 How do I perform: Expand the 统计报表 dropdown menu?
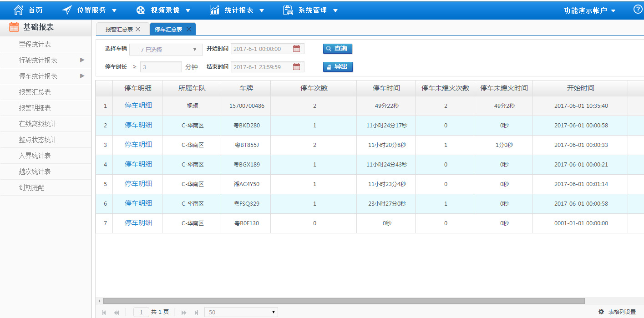click(262, 10)
